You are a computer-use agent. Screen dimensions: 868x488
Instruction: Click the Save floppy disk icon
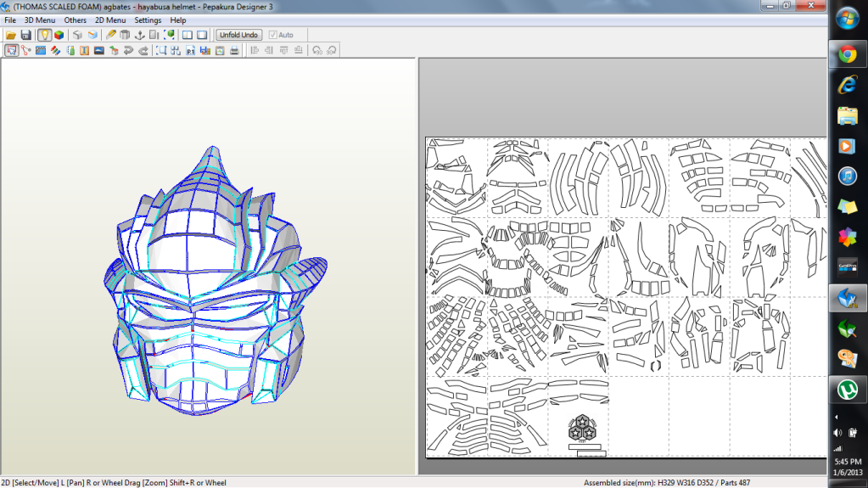coord(26,35)
